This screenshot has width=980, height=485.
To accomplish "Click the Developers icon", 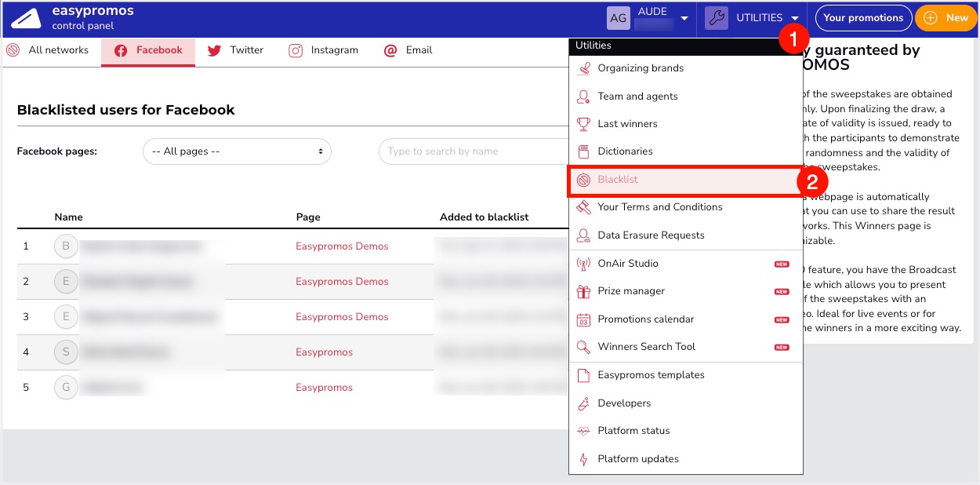I will (583, 403).
